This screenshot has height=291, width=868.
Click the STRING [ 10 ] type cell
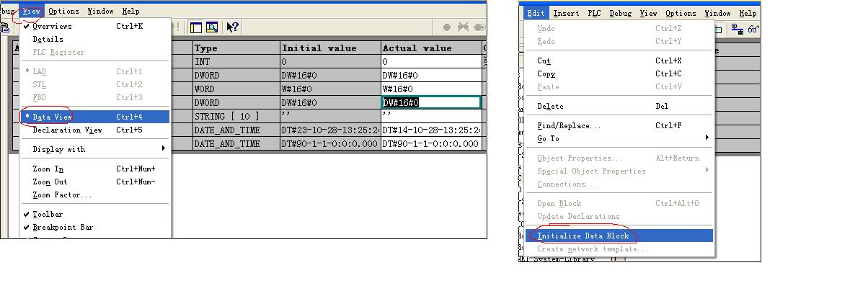[236, 117]
